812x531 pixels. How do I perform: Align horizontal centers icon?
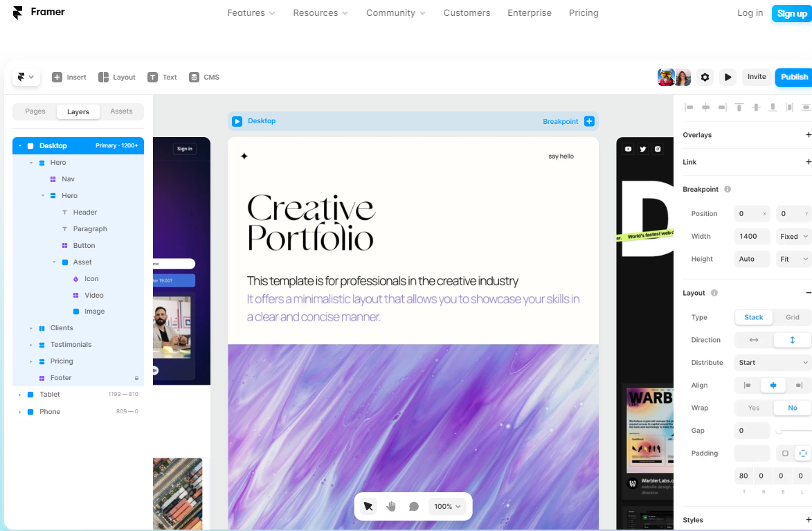(x=705, y=107)
